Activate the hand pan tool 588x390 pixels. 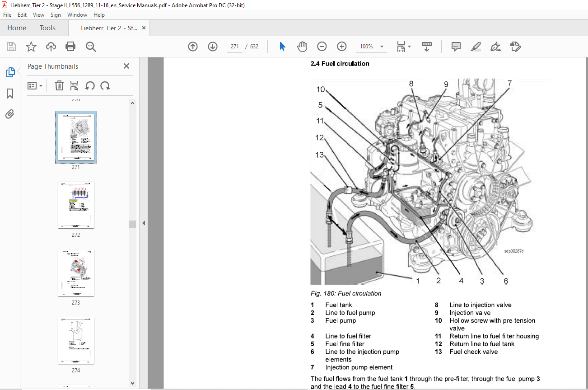pyautogui.click(x=302, y=47)
